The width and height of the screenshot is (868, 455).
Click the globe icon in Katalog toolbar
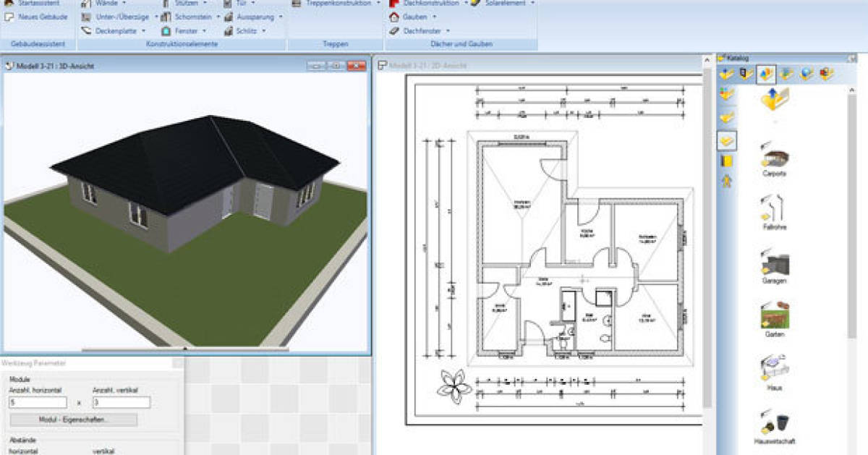tap(806, 73)
